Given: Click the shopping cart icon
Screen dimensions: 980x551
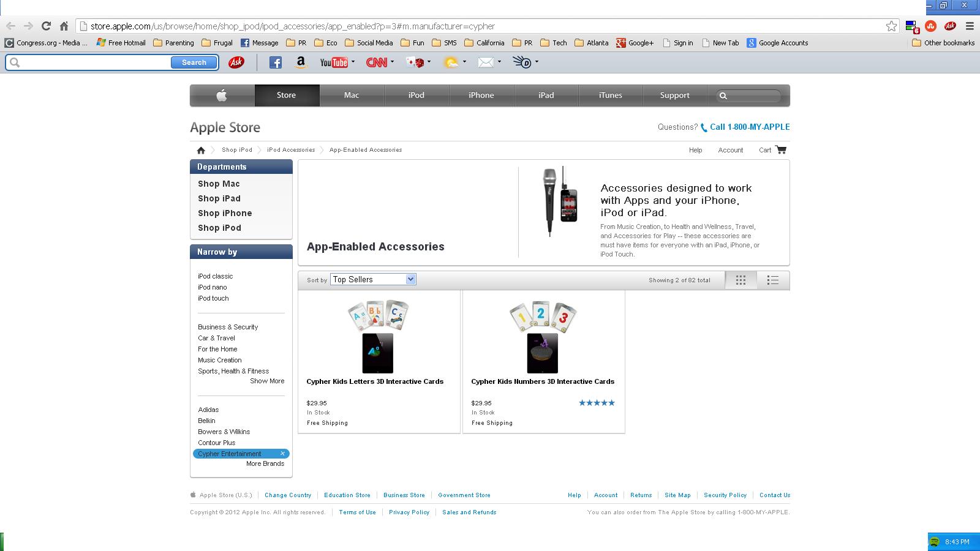Looking at the screenshot, I should (780, 150).
